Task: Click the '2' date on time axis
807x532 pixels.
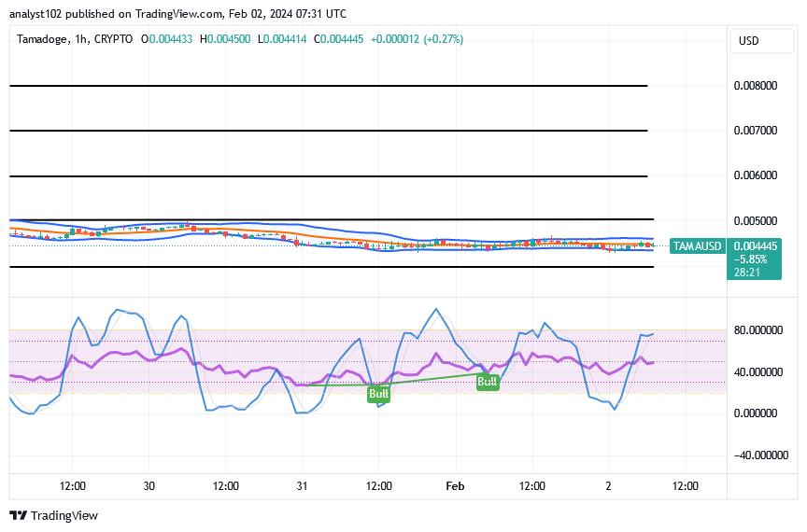Action: click(608, 486)
